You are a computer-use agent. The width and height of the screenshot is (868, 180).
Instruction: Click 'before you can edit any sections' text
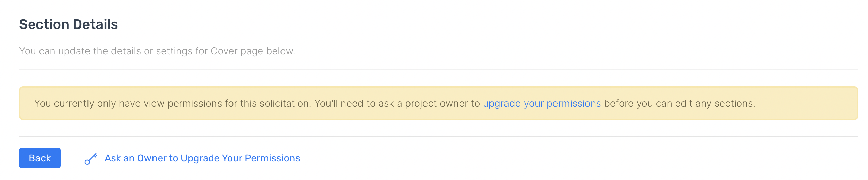point(679,103)
